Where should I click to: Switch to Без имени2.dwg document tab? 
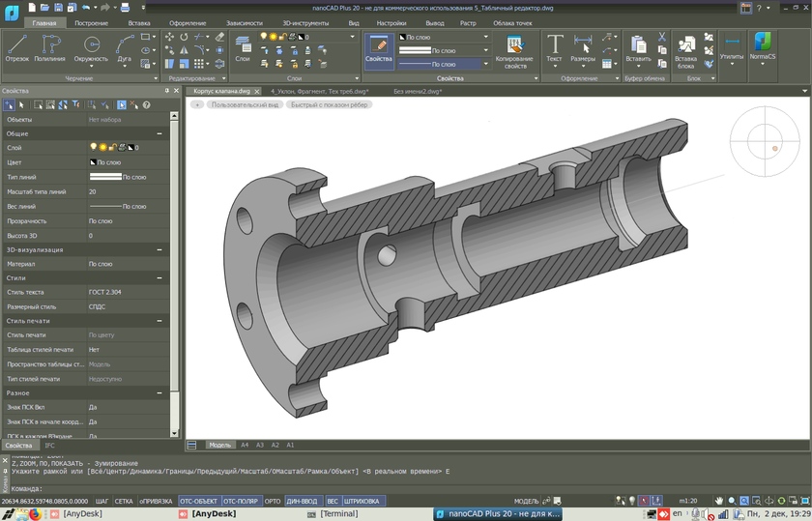[418, 91]
